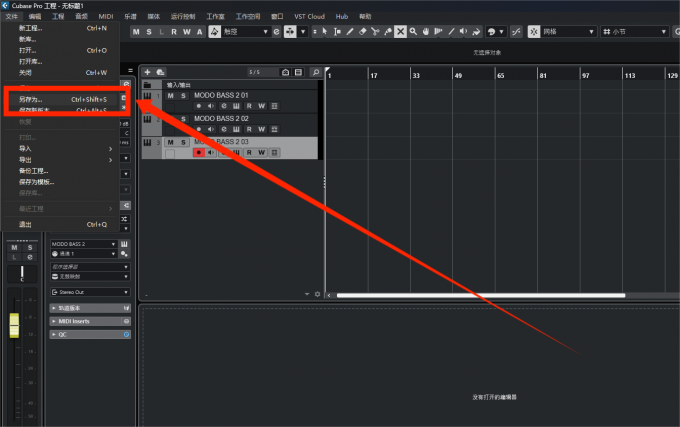
Task: Click the QC section blue icon
Action: pos(126,335)
